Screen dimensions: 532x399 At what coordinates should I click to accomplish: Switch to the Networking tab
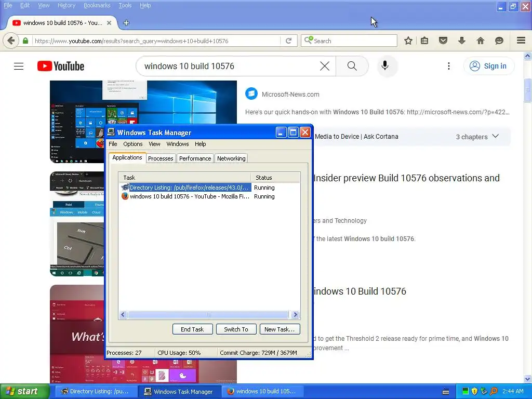coord(231,158)
